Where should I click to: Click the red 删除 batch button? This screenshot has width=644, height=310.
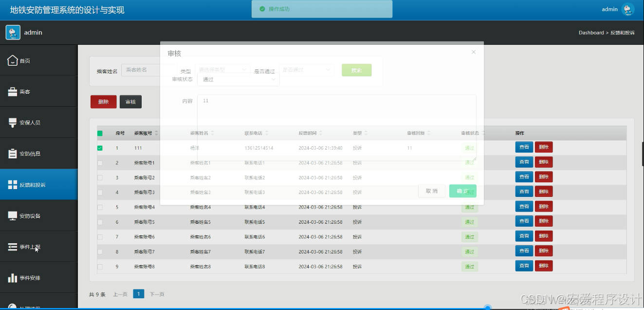(x=103, y=102)
